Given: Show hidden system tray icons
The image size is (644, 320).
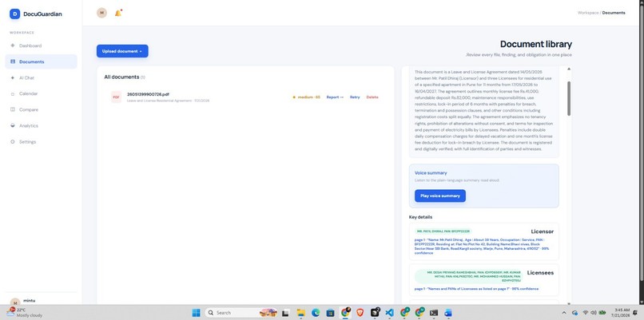Looking at the screenshot, I should 564,313.
